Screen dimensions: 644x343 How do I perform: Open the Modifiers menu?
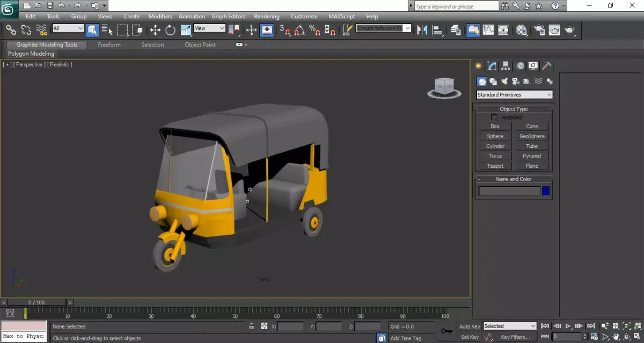[x=160, y=17]
